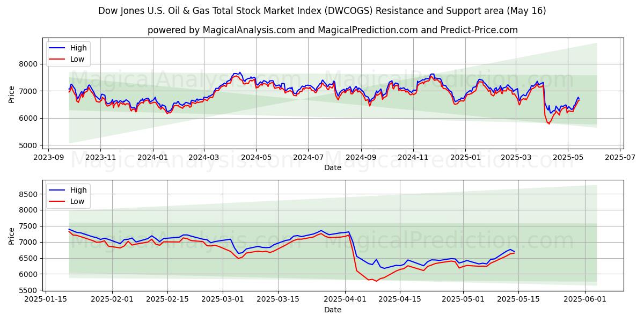Image resolution: width=644 pixels, height=322 pixels.
Task: Click the '2025-02-15' tick label
Action: (x=167, y=300)
